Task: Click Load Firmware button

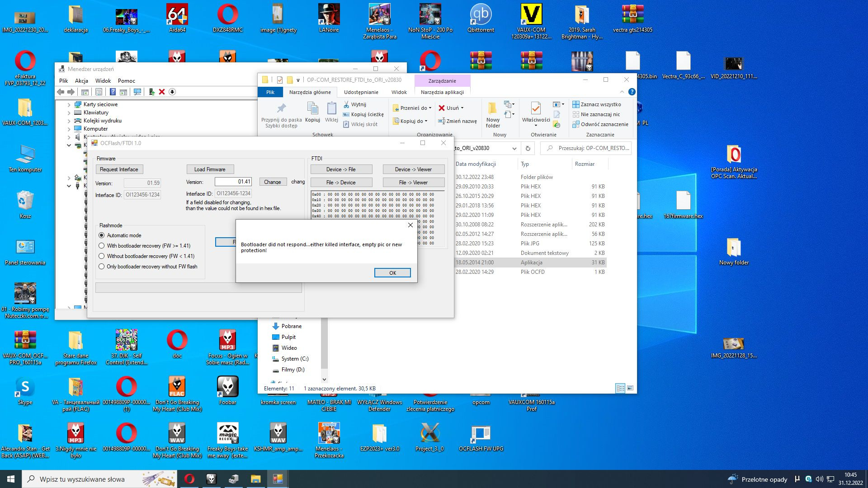Action: 210,169
